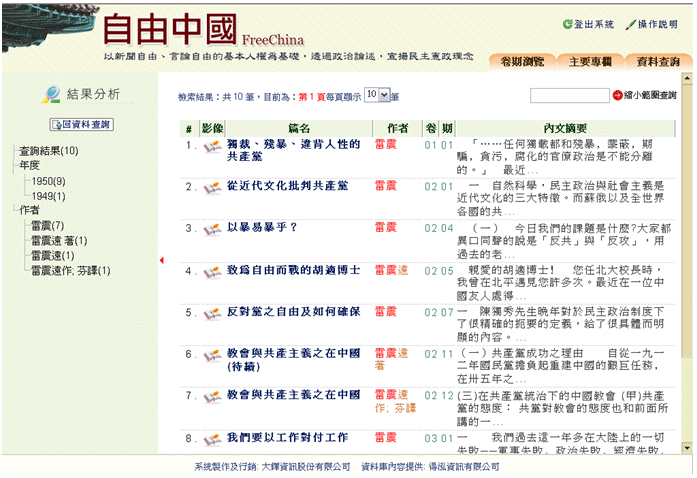Image resolution: width=697 pixels, height=478 pixels.
Task: Click the narrow-search text input field
Action: 569,96
